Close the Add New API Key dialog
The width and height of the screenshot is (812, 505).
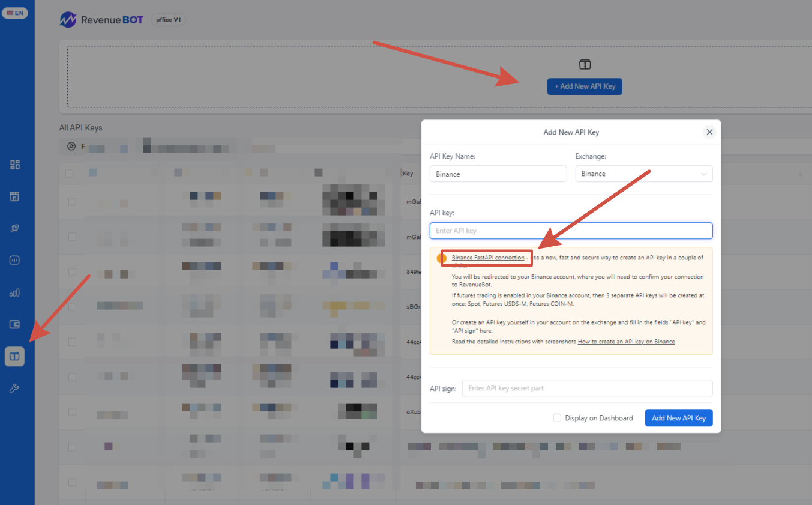point(709,132)
